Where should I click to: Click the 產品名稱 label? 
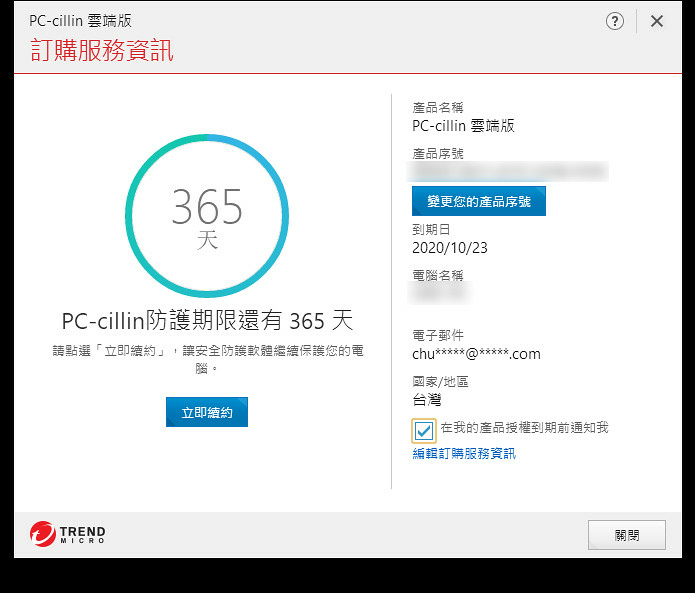pyautogui.click(x=437, y=108)
